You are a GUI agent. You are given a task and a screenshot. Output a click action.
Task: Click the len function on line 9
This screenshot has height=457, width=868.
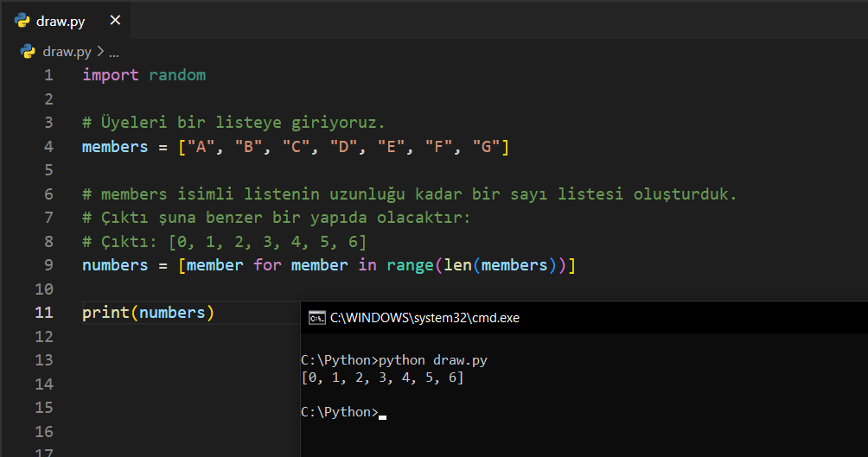(x=456, y=265)
